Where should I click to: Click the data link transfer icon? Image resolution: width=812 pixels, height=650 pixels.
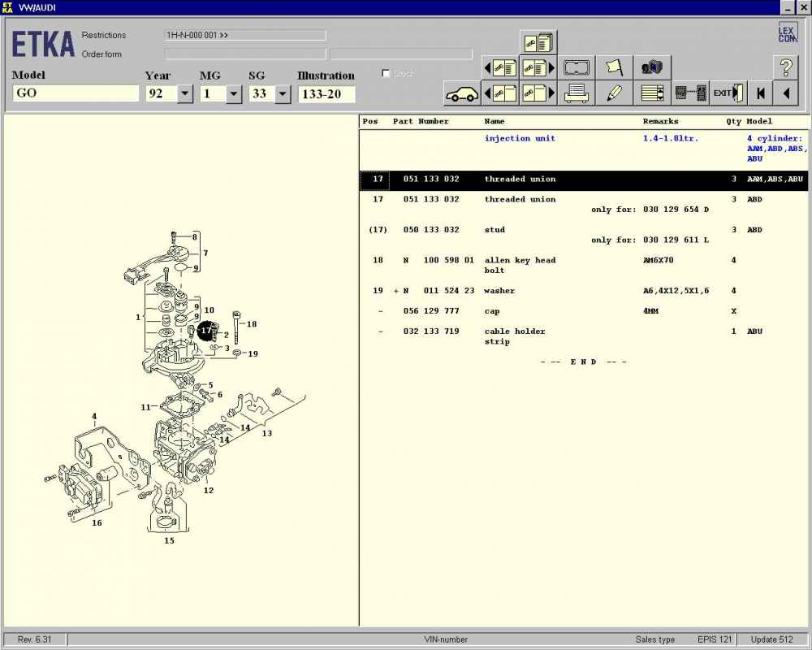(690, 93)
